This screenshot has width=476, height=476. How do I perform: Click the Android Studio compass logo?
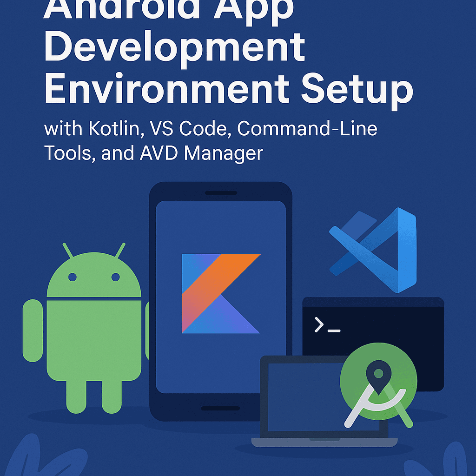click(378, 385)
